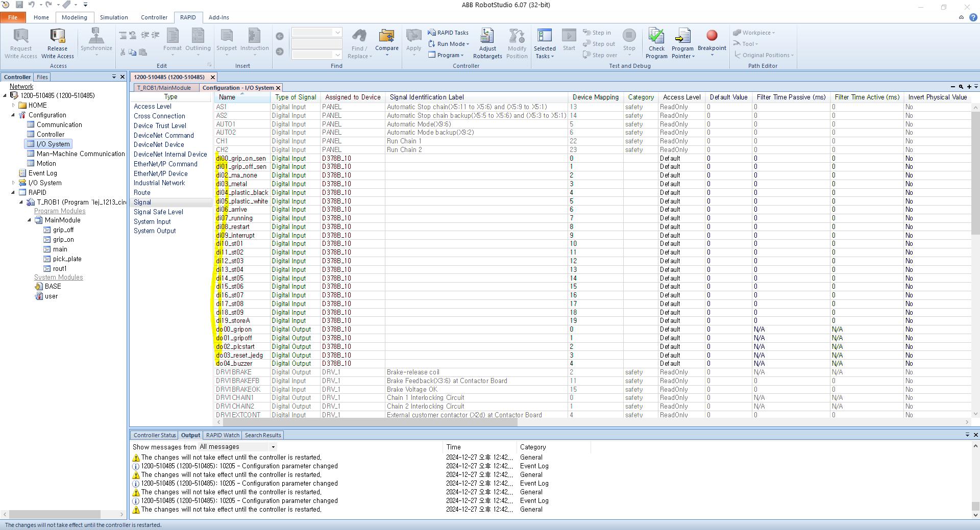Select Signal in the Type list
Screen dimensions: 980x530
point(170,203)
